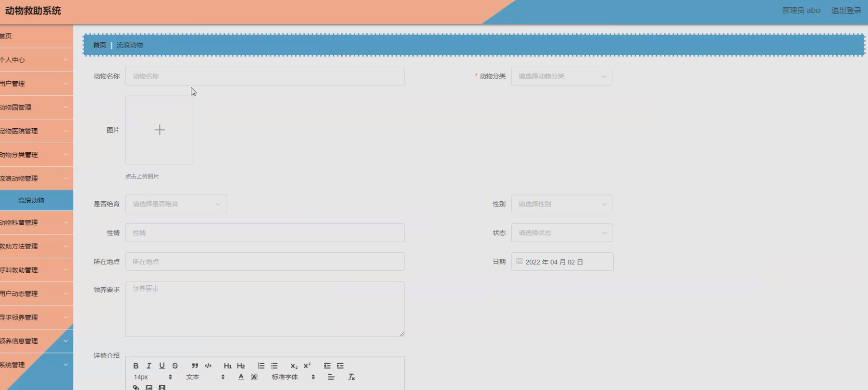868x390 pixels.
Task: Open 性别 select dropdown
Action: (562, 204)
